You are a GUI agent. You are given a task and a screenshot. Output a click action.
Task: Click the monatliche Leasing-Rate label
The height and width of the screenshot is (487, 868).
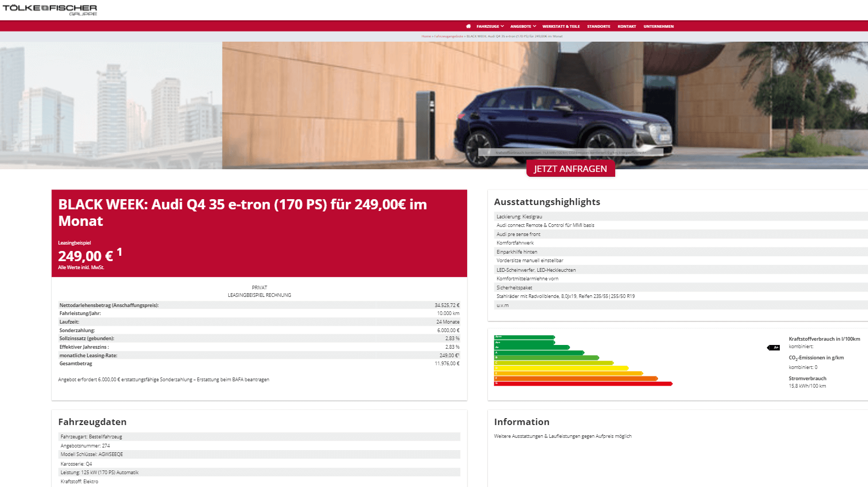[x=88, y=356]
